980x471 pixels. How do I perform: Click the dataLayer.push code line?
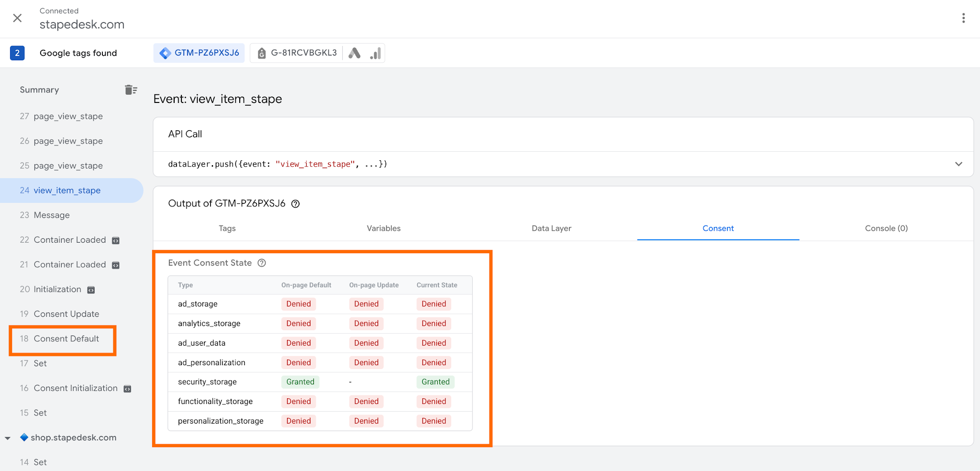tap(278, 164)
